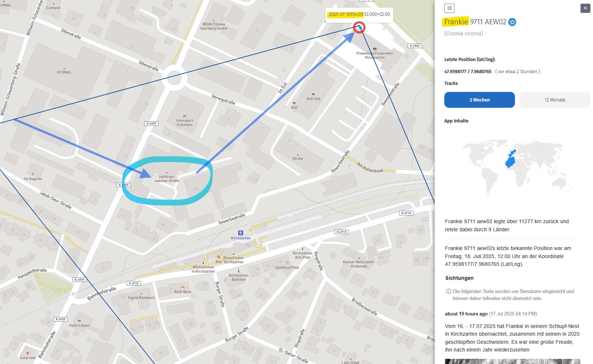Close the Frankie info side panel
This screenshot has height=364, width=593.
(585, 8)
